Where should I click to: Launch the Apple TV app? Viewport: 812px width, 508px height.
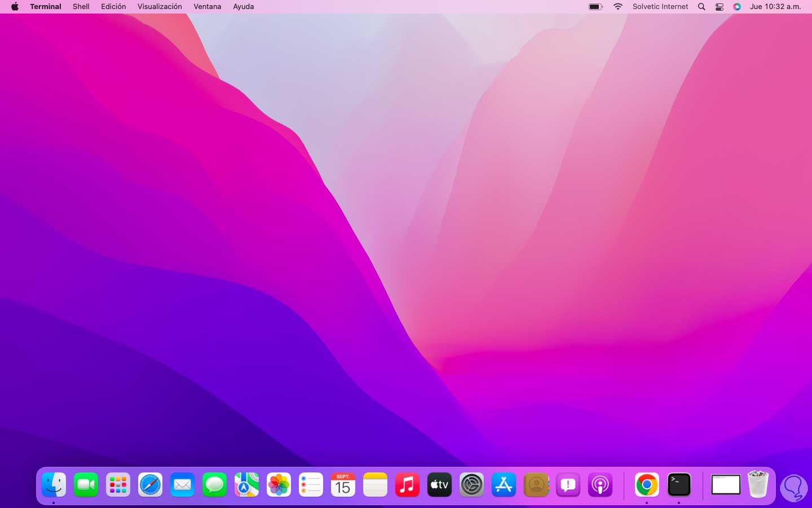[439, 485]
